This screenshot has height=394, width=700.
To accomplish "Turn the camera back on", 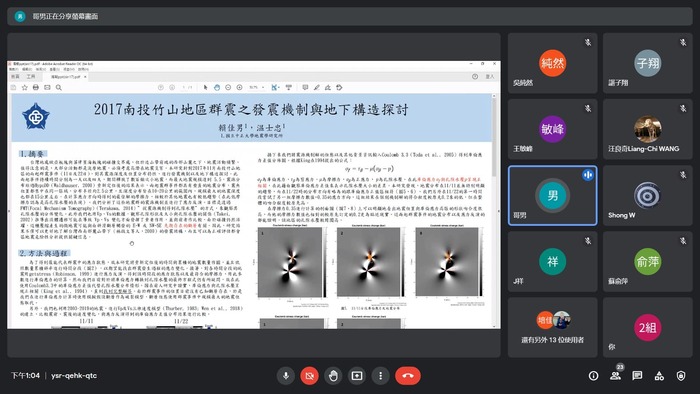I will [x=309, y=376].
